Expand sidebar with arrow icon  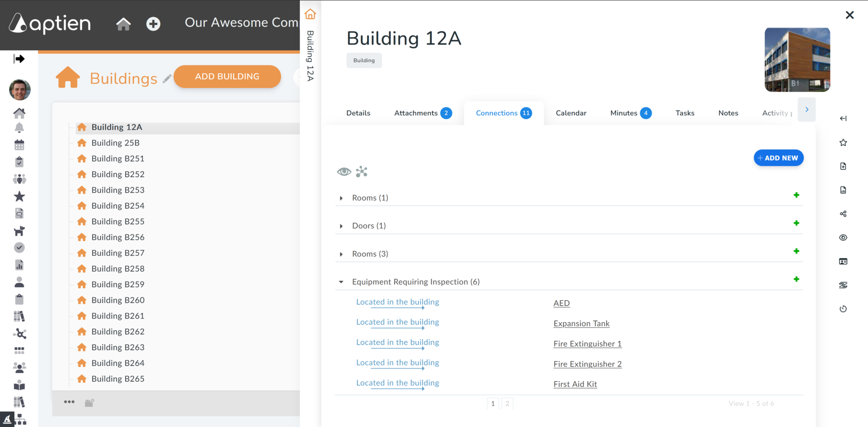(19, 59)
